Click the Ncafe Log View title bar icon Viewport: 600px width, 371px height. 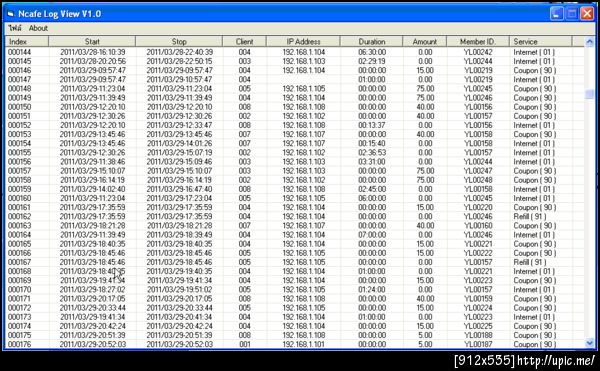click(11, 14)
